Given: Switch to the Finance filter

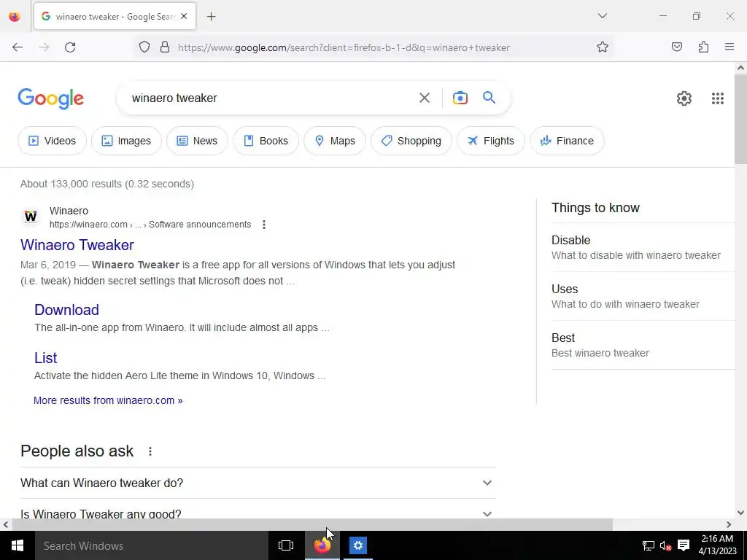Looking at the screenshot, I should tap(567, 141).
